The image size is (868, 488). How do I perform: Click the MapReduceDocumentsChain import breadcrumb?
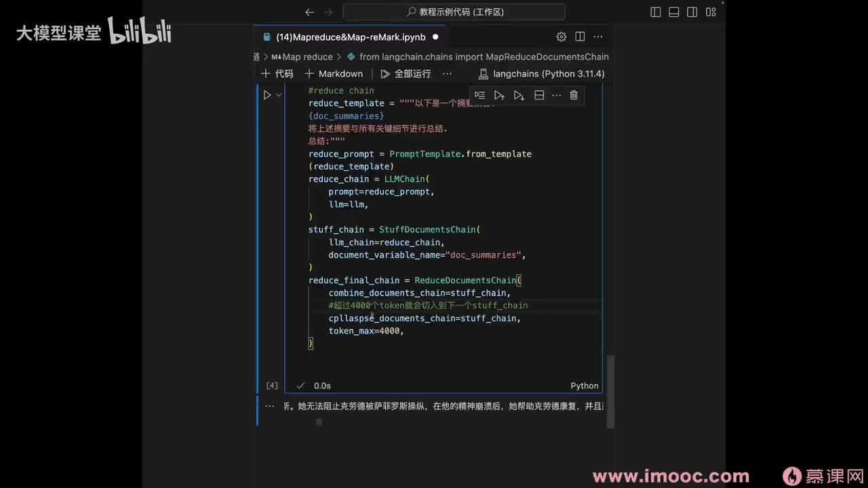[x=477, y=57]
